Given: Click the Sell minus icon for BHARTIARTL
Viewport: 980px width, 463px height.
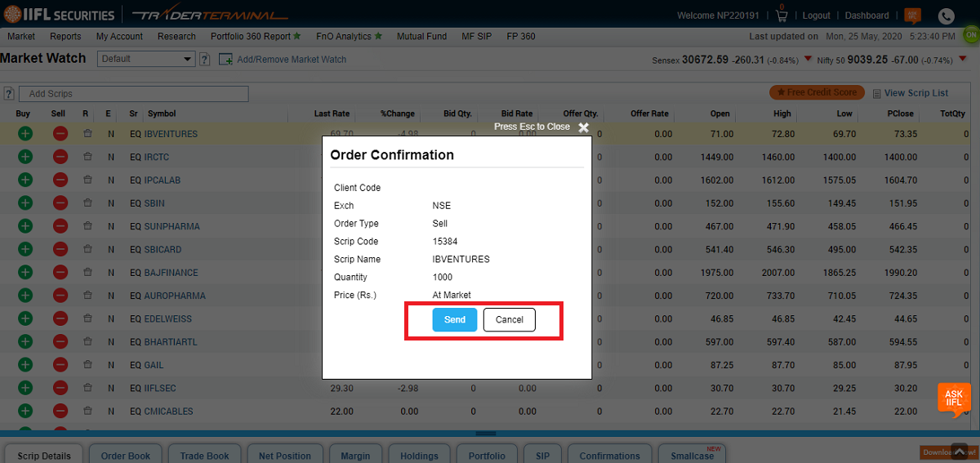Looking at the screenshot, I should click(x=60, y=342).
